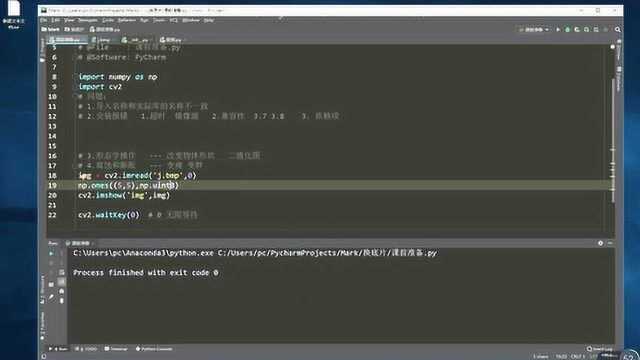Hide the Run panel via minimize icon
The width and height of the screenshot is (640, 360).
pyautogui.click(x=610, y=243)
